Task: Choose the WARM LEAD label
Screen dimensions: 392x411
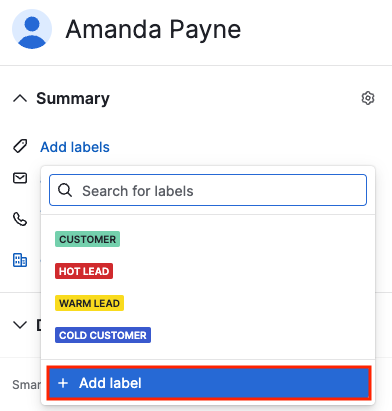Action: [89, 303]
